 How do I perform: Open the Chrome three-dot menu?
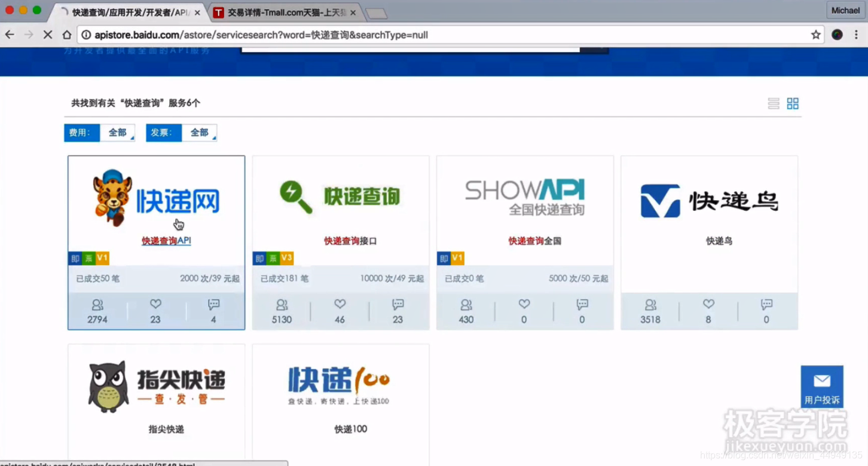857,35
